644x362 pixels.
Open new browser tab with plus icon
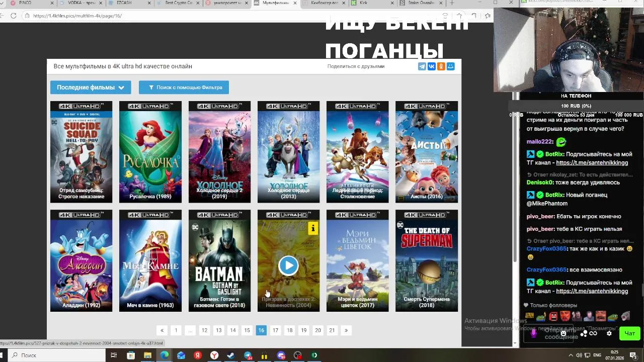coord(452,3)
